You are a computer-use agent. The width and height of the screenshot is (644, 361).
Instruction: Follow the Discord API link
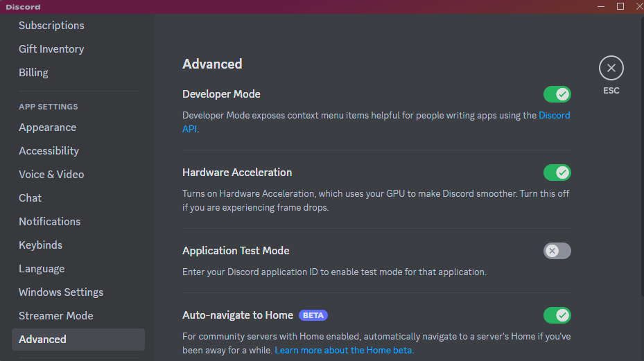(x=554, y=116)
